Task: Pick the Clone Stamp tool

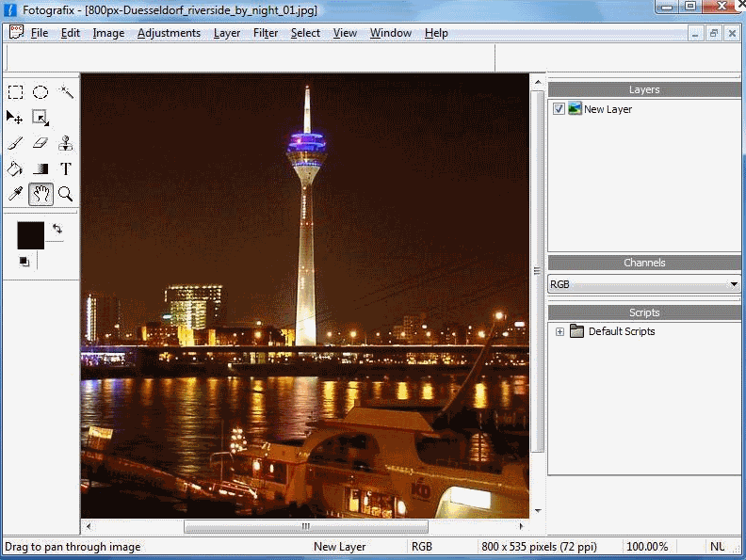Action: click(66, 143)
